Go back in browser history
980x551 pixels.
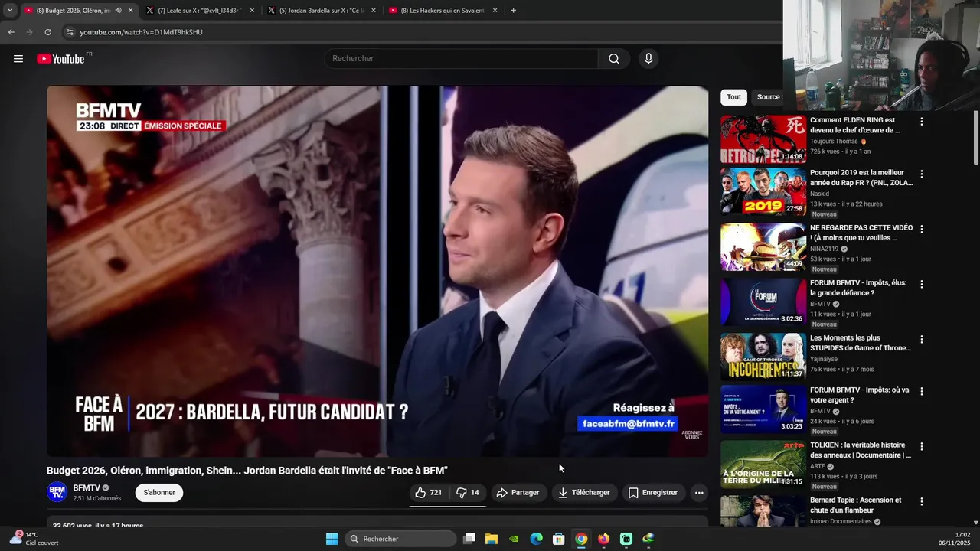tap(11, 32)
